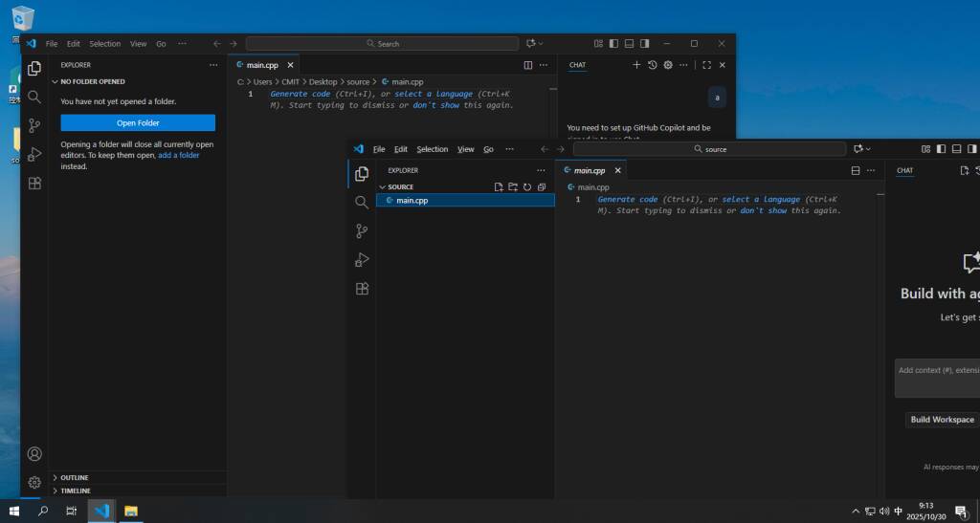Click the 'source' command center search box
The image size is (980, 523).
coord(709,149)
